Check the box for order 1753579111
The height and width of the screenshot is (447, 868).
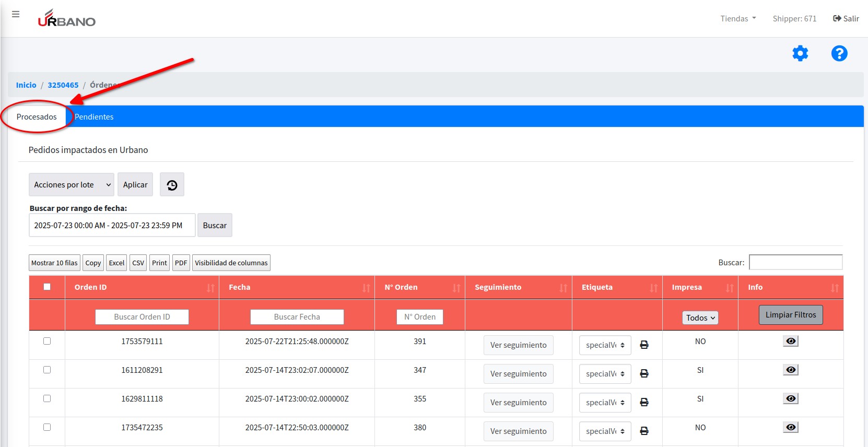[47, 341]
